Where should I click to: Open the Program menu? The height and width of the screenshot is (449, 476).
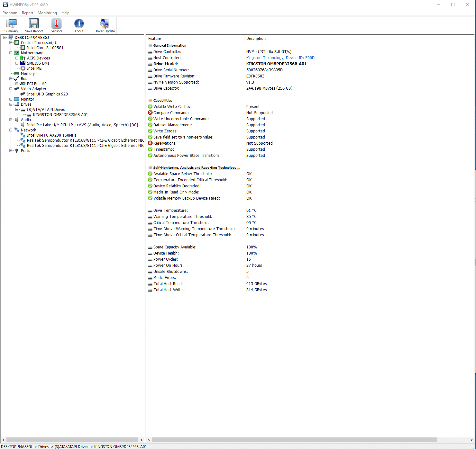click(x=10, y=13)
